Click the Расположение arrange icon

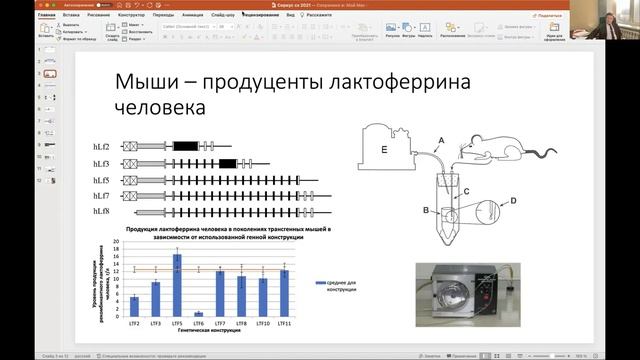(451, 27)
